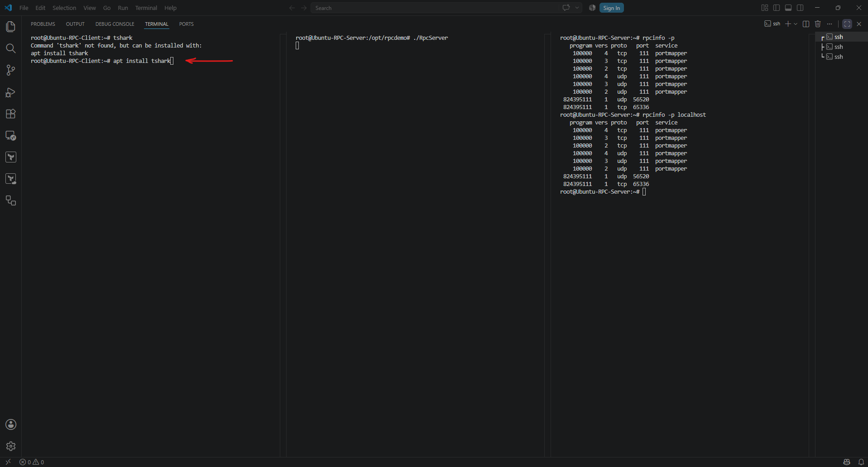Switch to the OUTPUT tab
Screen dimensions: 868x467
(75, 24)
